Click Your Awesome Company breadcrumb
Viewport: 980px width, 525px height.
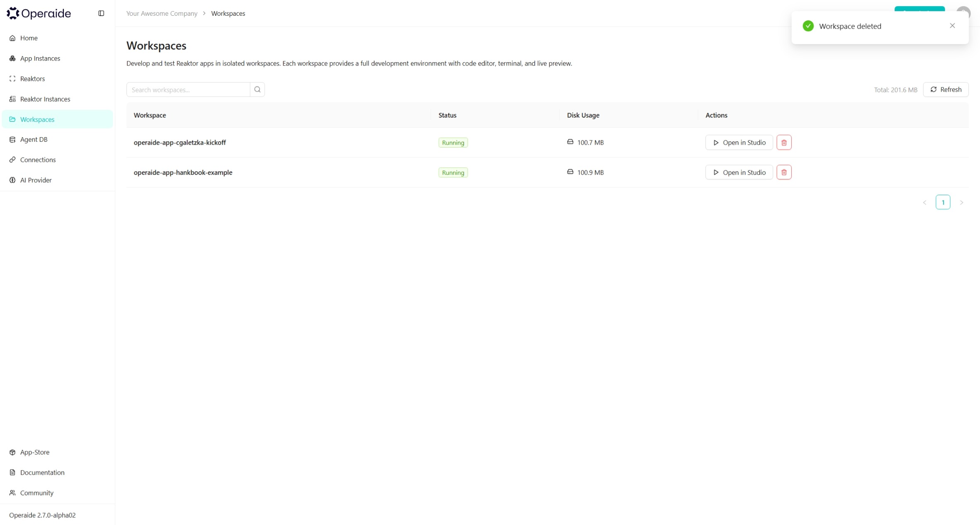[x=162, y=13]
